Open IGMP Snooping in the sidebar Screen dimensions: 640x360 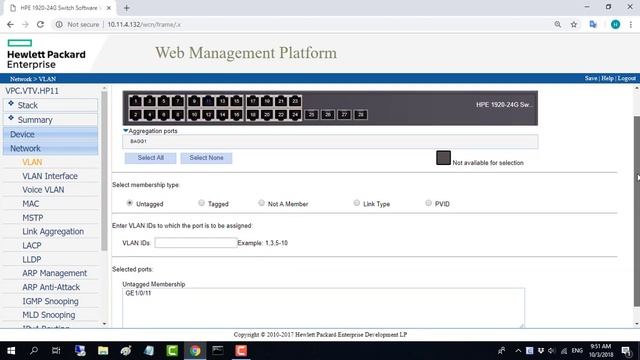click(50, 301)
